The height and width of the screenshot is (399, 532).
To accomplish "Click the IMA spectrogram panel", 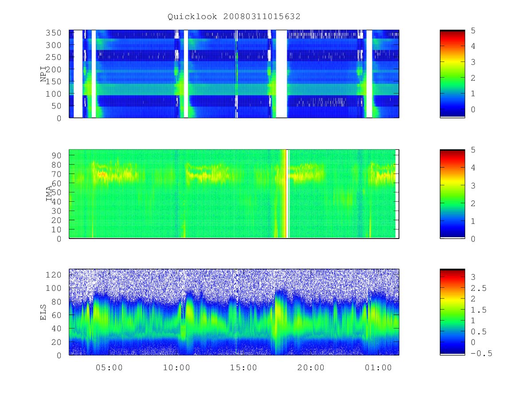I will pyautogui.click(x=234, y=194).
